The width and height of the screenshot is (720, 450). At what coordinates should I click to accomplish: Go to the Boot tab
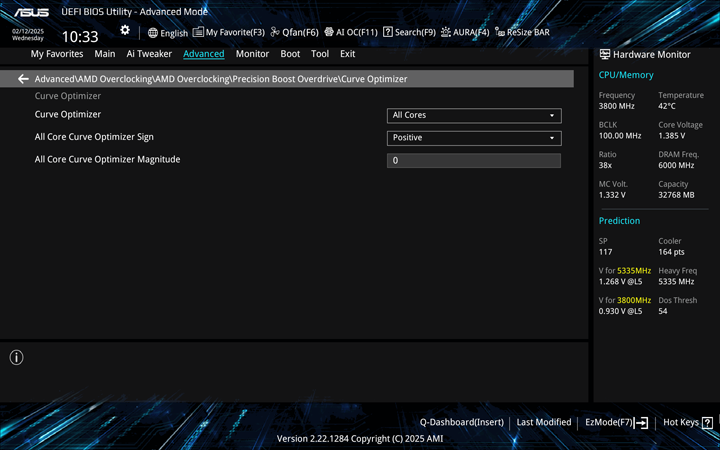pyautogui.click(x=290, y=54)
